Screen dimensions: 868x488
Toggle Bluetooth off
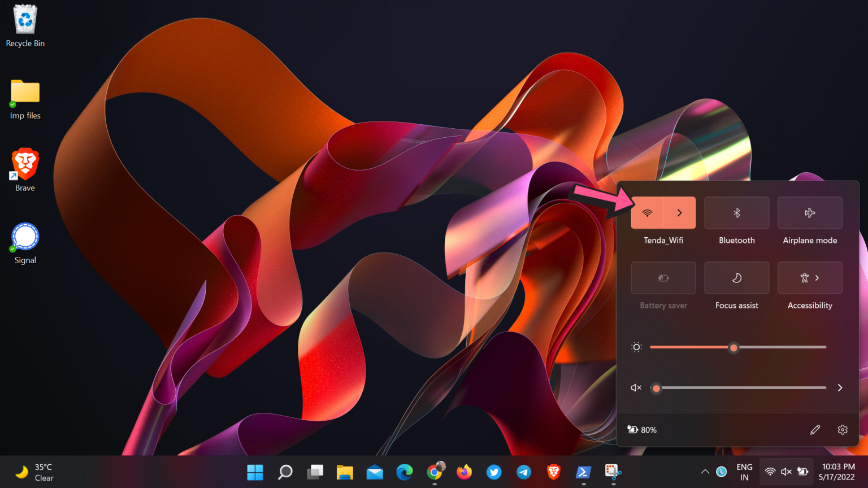[x=736, y=213]
